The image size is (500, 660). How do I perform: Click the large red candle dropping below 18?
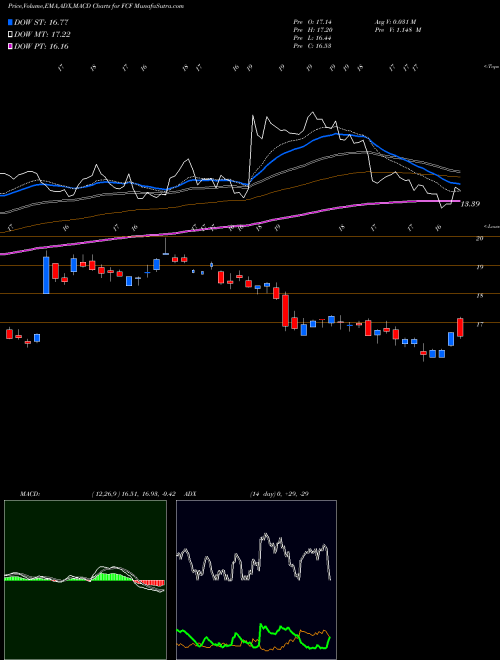[285, 311]
